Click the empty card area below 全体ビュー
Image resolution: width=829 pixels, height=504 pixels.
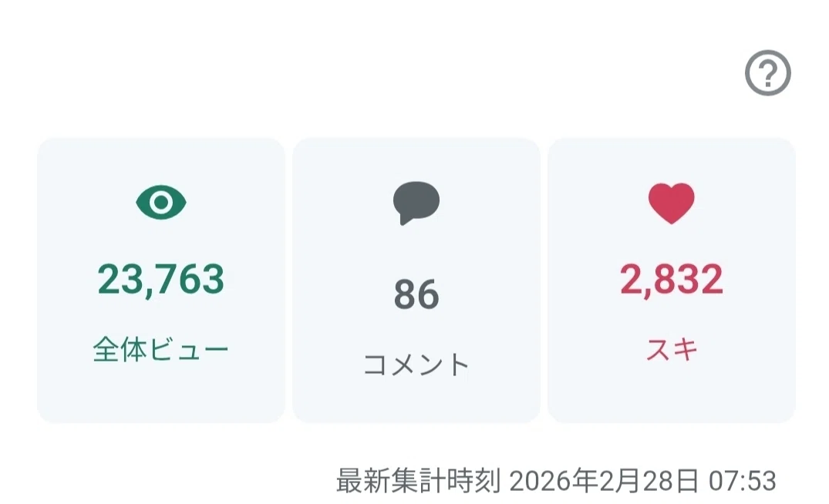[161, 394]
